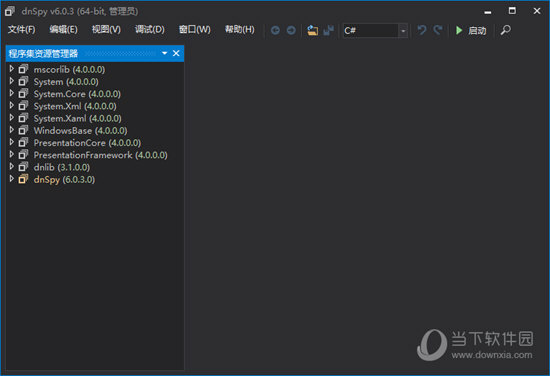
Task: Click the System.Xml assembly icon
Action: point(23,106)
